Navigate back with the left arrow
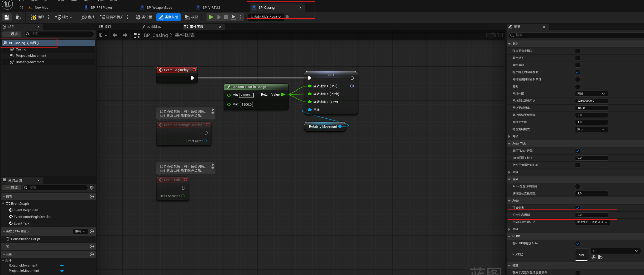The image size is (644, 275). tap(115, 35)
